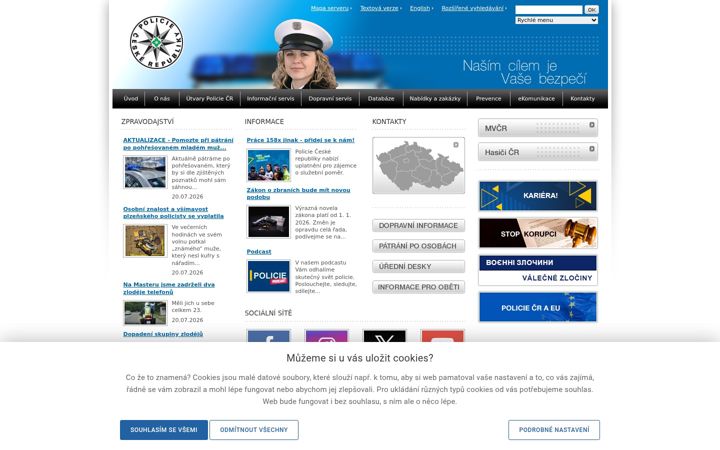Open Dopravní servis menu
720x450 pixels.
pyautogui.click(x=330, y=99)
